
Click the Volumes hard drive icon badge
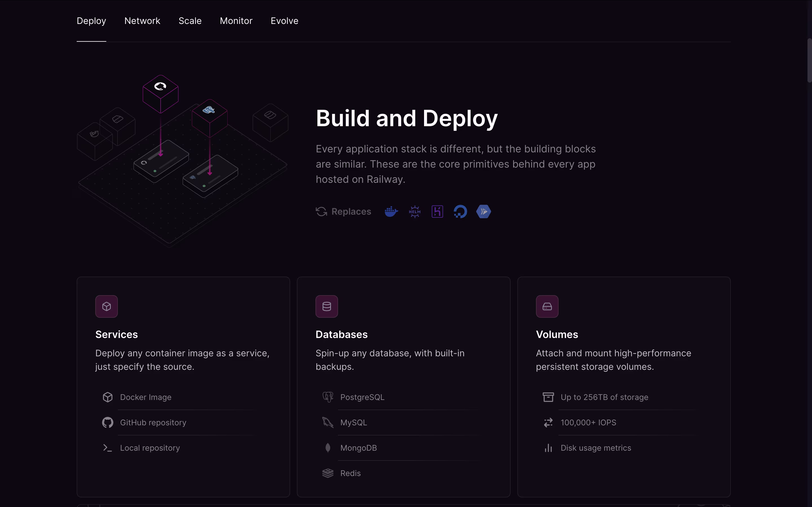(547, 306)
